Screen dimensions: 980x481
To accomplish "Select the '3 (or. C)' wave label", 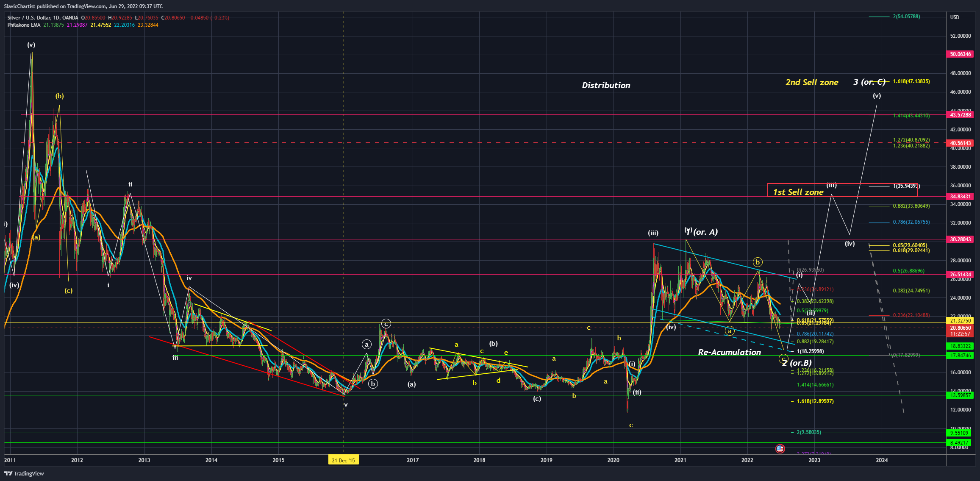I will (869, 82).
